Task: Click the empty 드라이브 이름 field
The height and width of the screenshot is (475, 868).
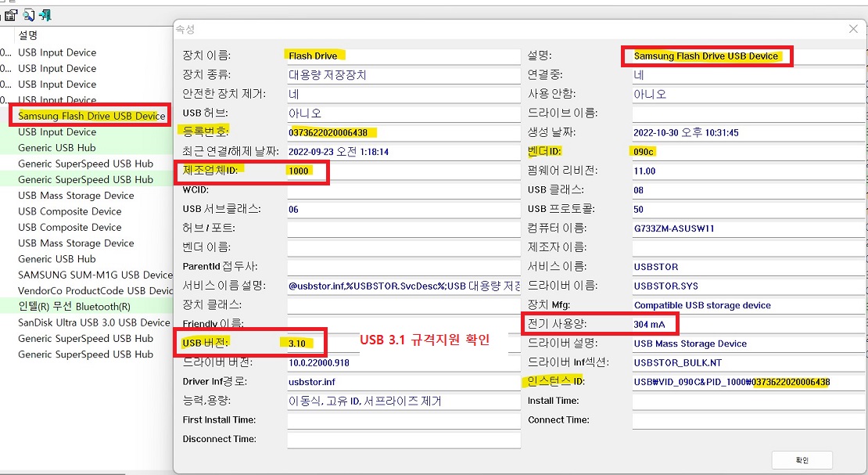Action: tap(748, 113)
